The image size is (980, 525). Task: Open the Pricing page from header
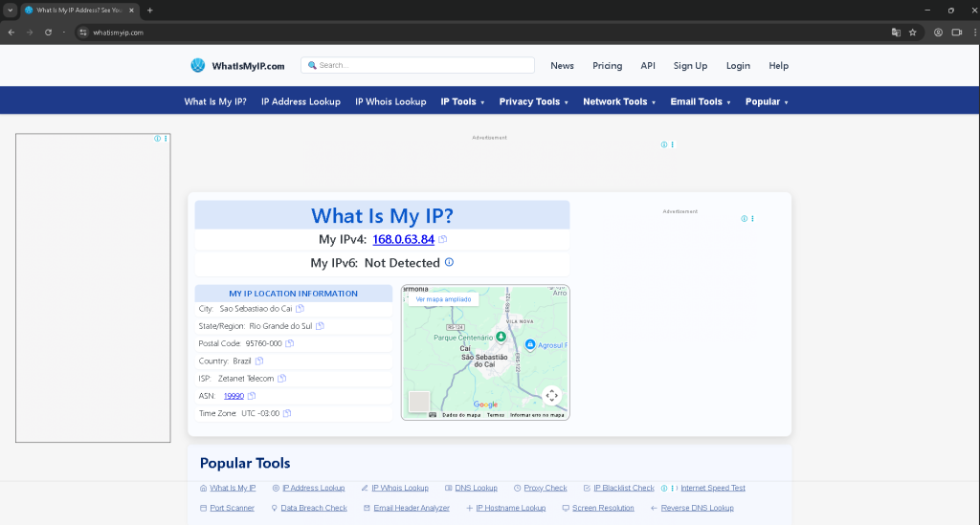pyautogui.click(x=607, y=66)
